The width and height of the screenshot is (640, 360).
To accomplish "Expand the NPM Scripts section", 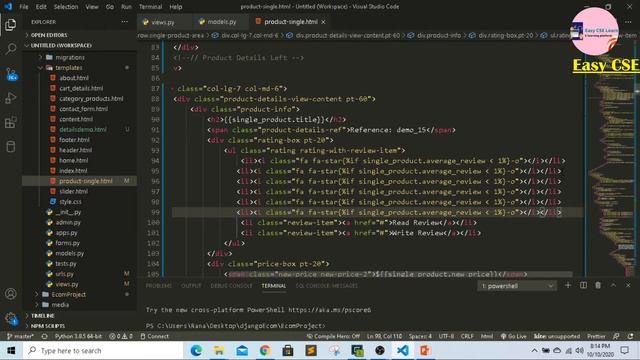I will [x=79, y=326].
